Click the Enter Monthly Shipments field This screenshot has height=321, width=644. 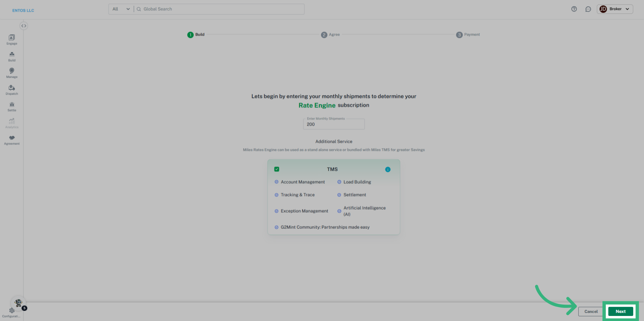click(x=334, y=124)
